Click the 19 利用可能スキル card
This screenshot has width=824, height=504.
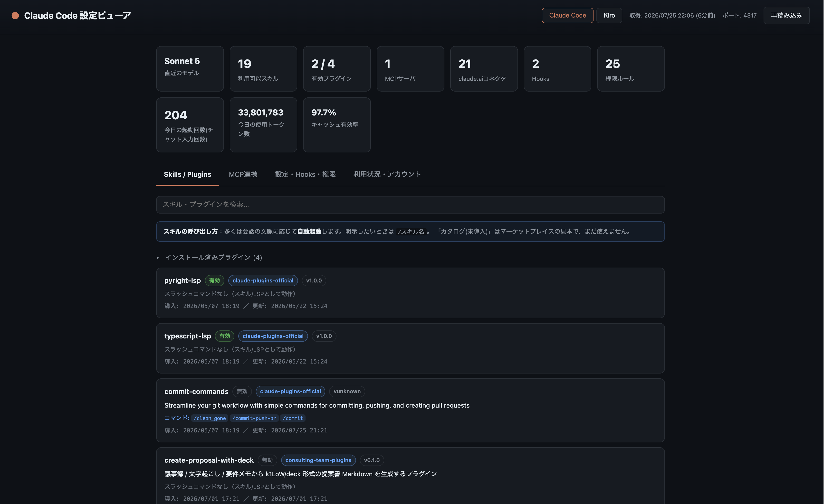click(263, 69)
